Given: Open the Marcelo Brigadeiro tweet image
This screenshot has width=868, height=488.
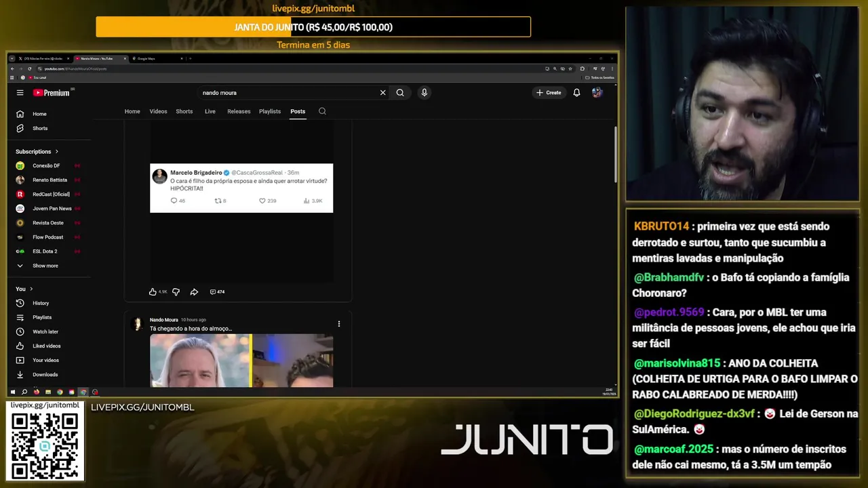Looking at the screenshot, I should pos(241,188).
